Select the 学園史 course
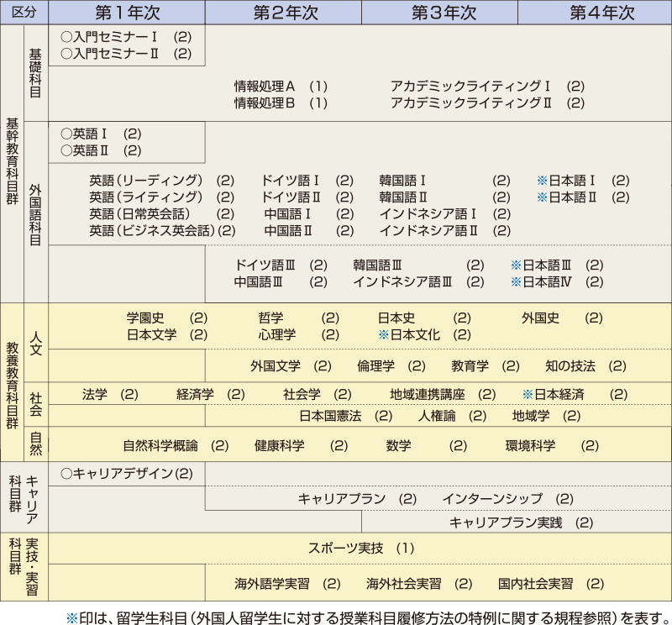Screen dimensions: 672x625 click(x=145, y=318)
